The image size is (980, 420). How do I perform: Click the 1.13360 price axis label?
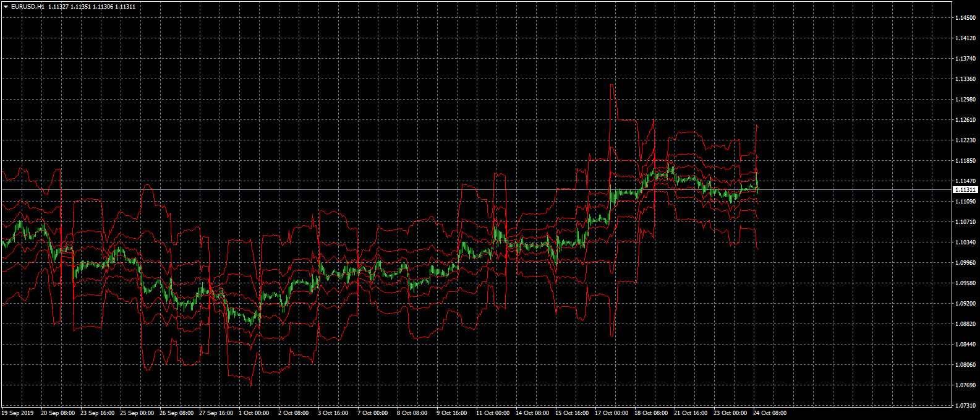[x=966, y=79]
